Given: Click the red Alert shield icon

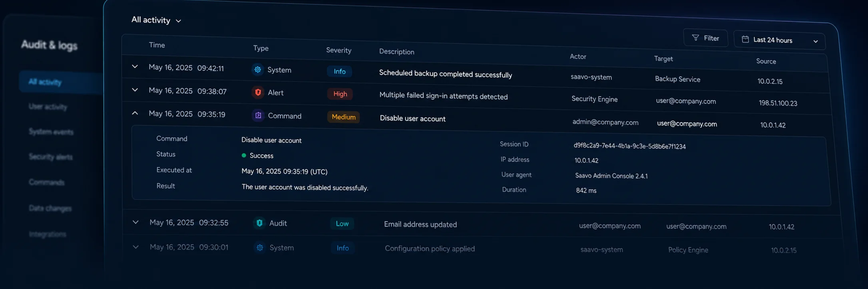Looking at the screenshot, I should [258, 92].
